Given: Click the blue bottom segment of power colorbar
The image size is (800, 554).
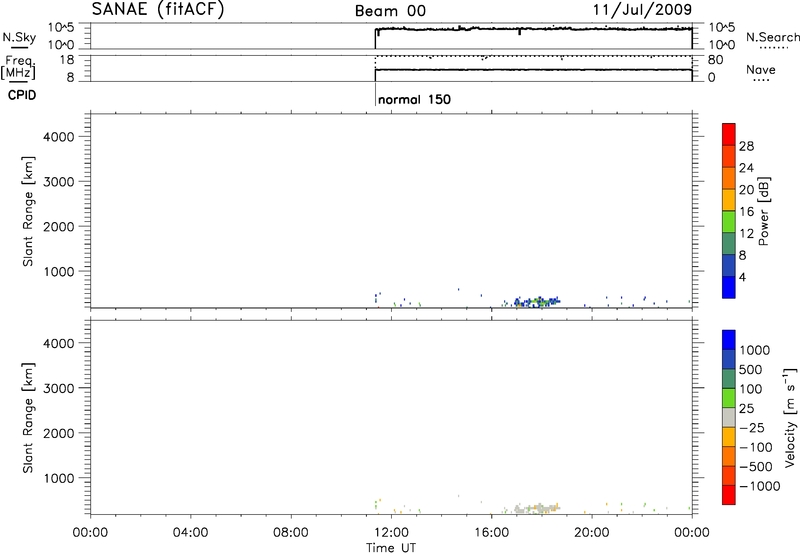Looking at the screenshot, I should (729, 287).
